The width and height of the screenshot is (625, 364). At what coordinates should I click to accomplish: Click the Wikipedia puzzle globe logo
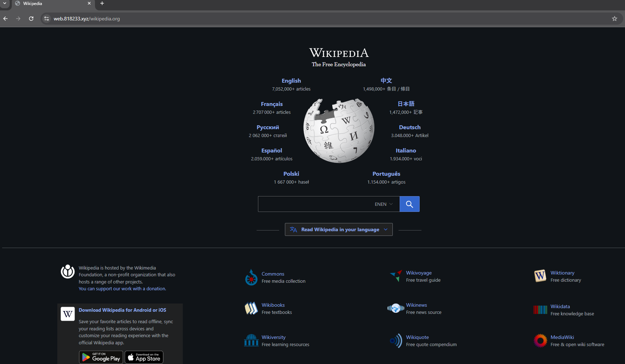click(339, 131)
